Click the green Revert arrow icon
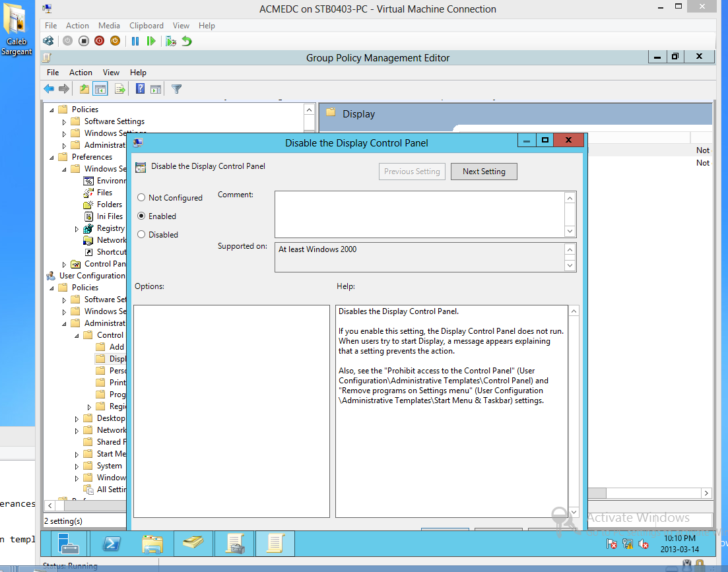The image size is (728, 572). (187, 41)
